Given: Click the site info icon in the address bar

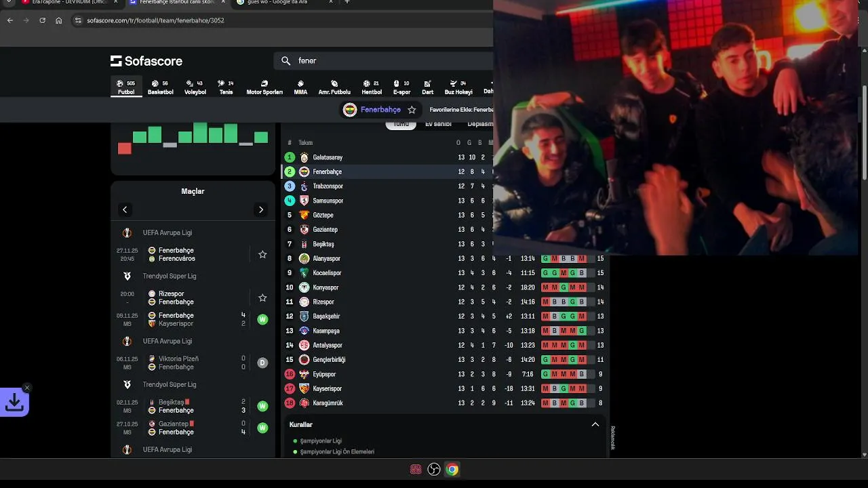Looking at the screenshot, I should [79, 20].
